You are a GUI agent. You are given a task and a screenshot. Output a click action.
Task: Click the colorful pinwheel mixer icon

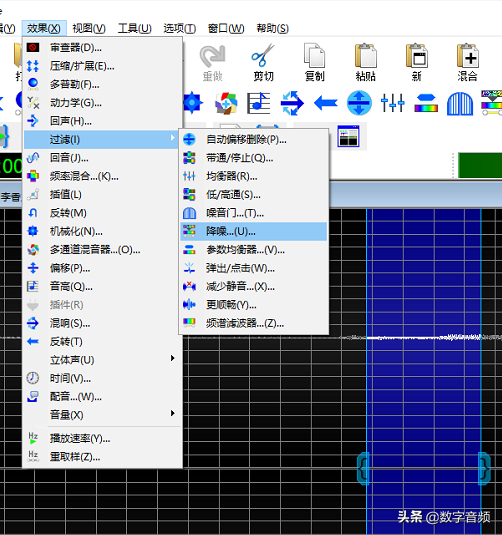(226, 103)
